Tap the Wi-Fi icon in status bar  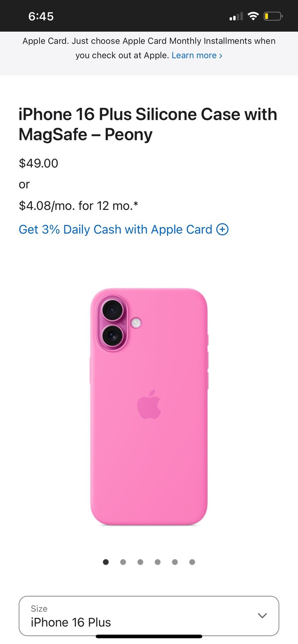click(x=253, y=16)
